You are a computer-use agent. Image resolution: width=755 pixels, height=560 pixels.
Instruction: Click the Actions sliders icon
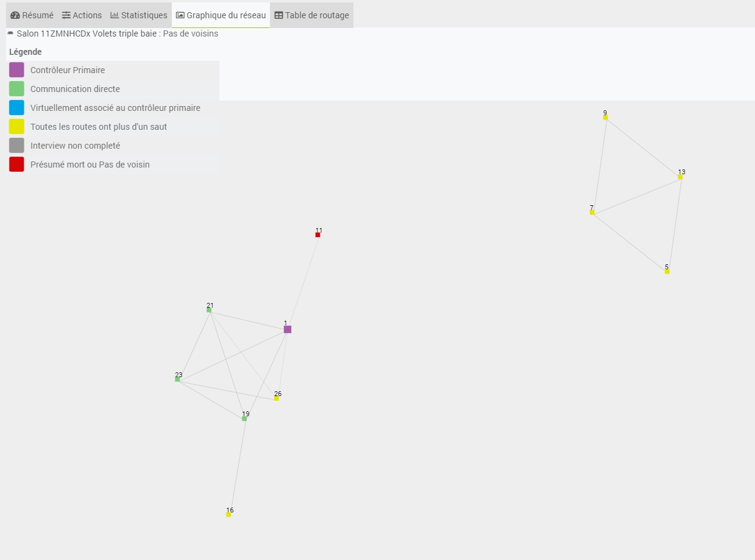[66, 15]
